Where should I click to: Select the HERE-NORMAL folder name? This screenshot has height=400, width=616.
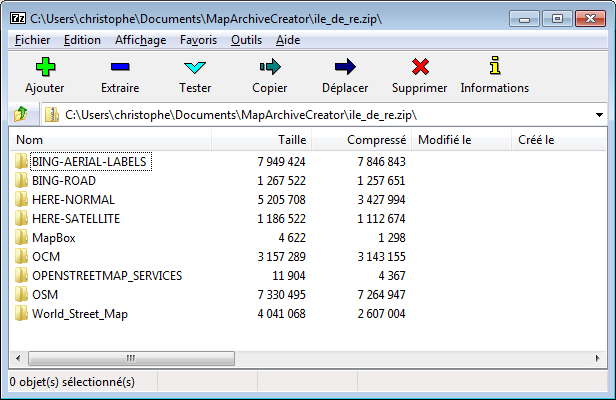(x=73, y=200)
